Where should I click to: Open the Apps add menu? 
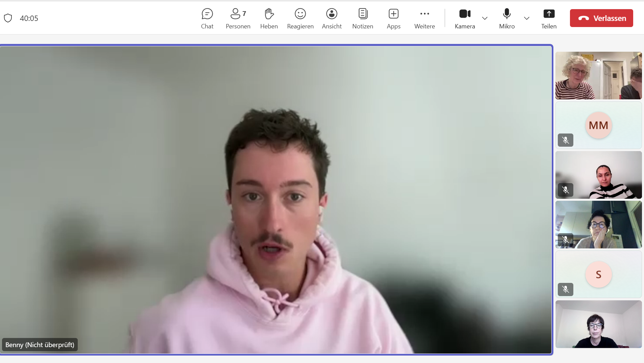[393, 18]
